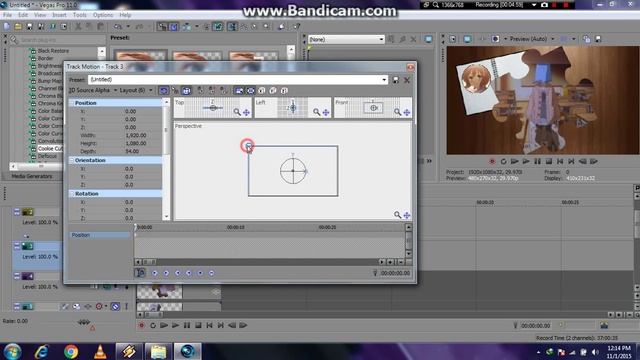Collapse the Orientation section
Image resolution: width=640 pixels, height=360 pixels.
tap(72, 160)
